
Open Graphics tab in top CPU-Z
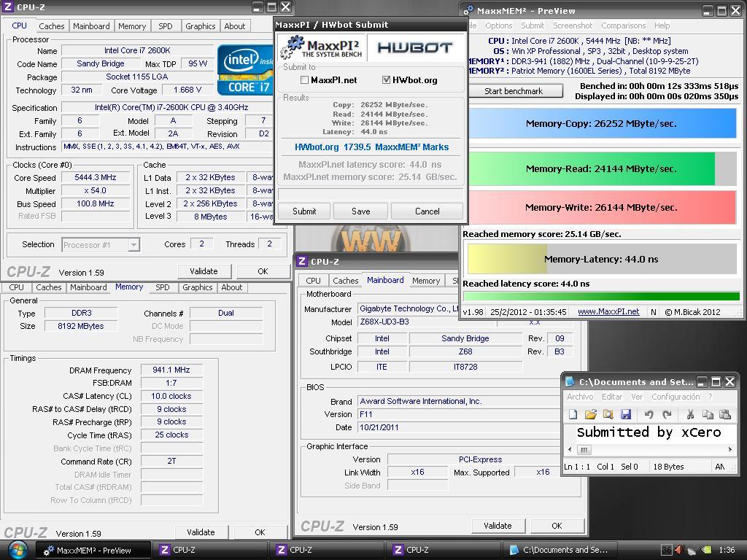tap(200, 26)
